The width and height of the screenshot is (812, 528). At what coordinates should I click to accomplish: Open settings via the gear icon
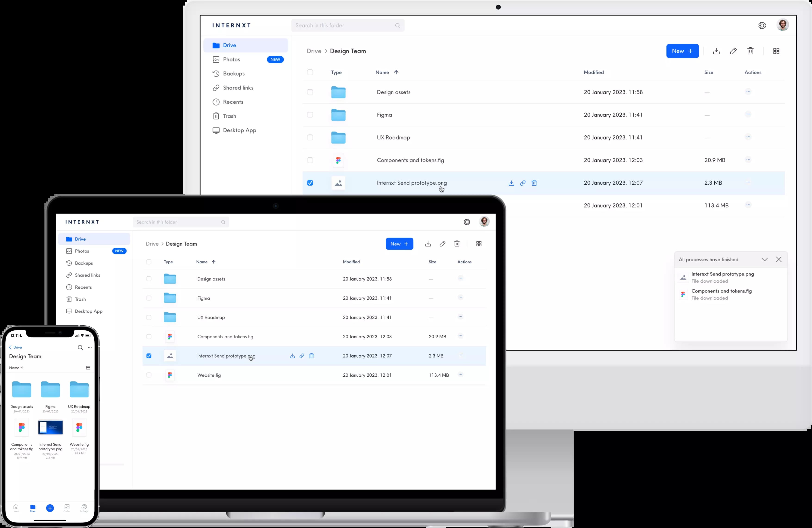[762, 25]
